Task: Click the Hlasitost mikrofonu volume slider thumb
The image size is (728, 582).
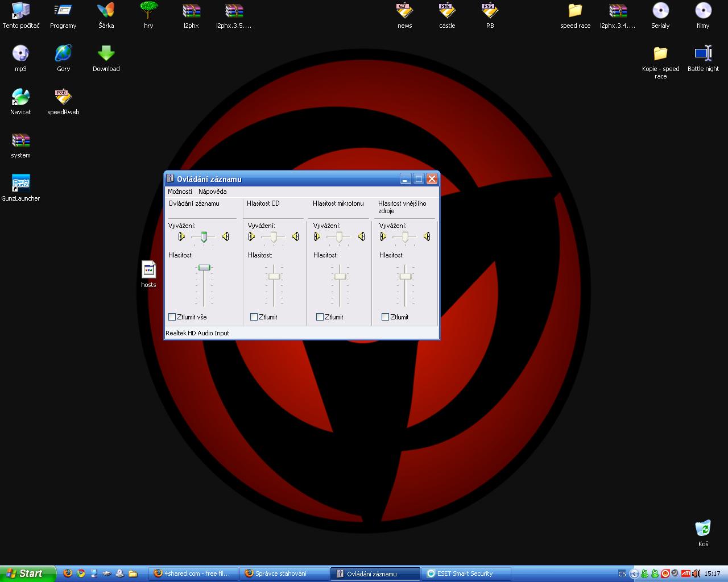Action: (x=340, y=276)
